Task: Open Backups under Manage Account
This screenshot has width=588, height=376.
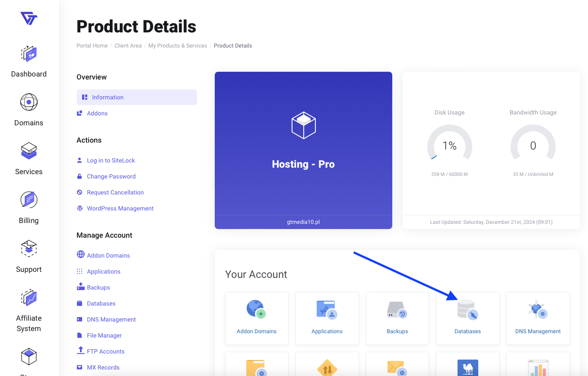Action: (x=99, y=287)
